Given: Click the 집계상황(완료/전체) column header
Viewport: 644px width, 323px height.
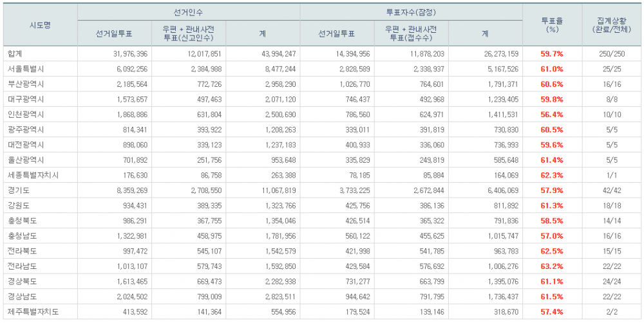Looking at the screenshot, I should tap(612, 25).
